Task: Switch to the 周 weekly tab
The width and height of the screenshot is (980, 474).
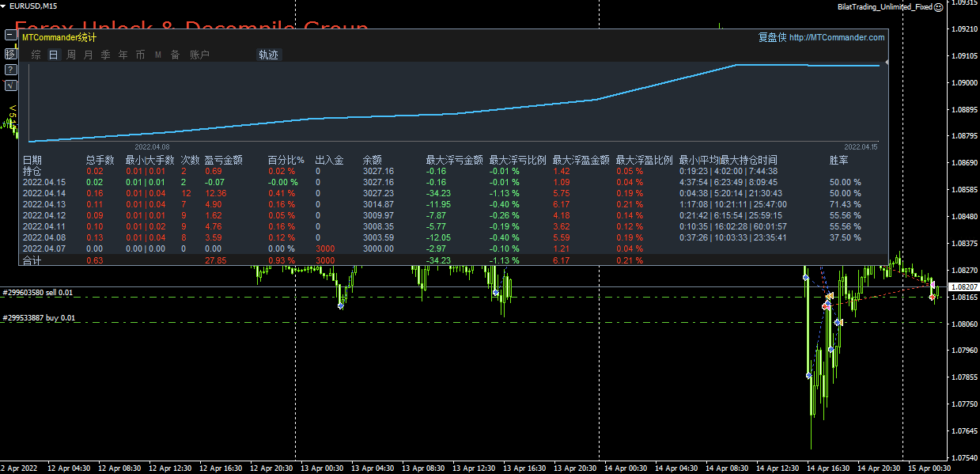Action: pyautogui.click(x=71, y=55)
